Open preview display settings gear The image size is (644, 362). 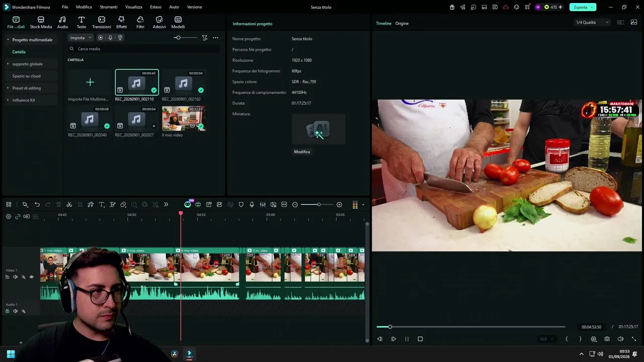tap(594, 339)
